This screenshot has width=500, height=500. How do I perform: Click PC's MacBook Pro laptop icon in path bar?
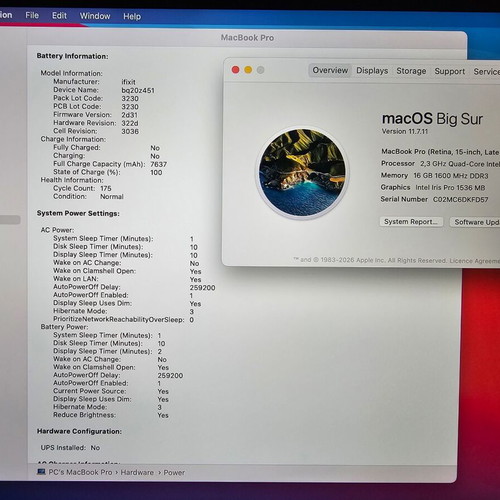(x=41, y=472)
